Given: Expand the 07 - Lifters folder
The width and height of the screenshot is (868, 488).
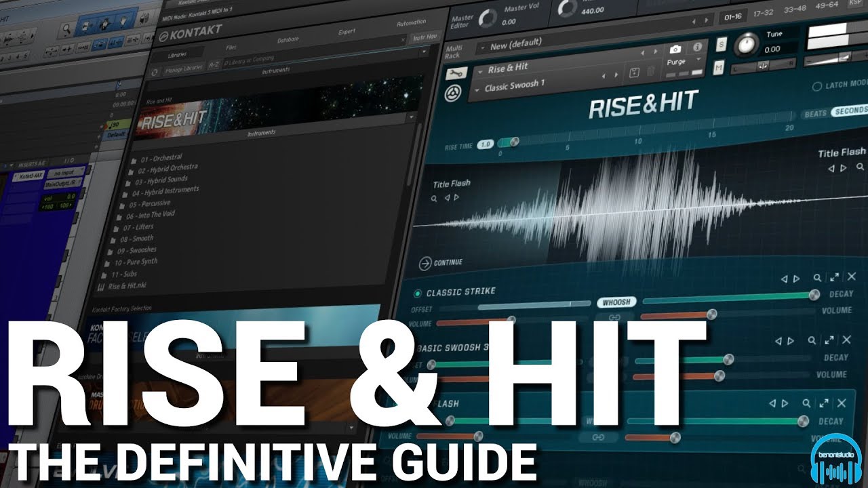Looking at the screenshot, I should [138, 226].
